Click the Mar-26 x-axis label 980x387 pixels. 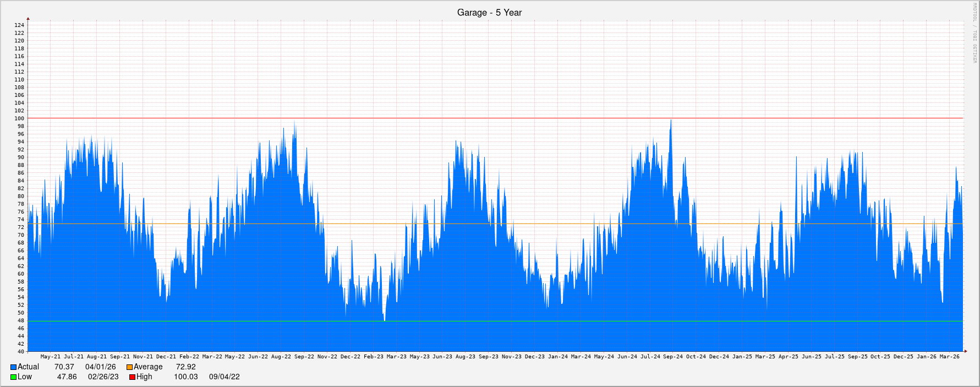click(x=949, y=357)
